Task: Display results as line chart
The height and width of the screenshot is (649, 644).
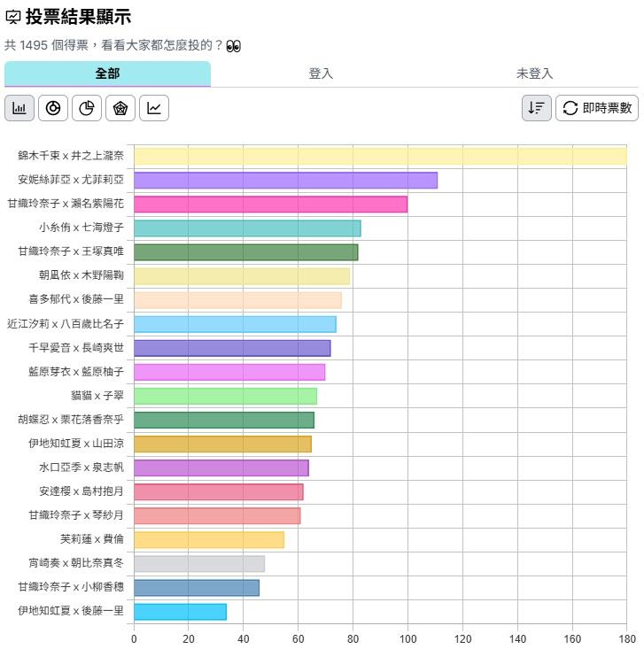Action: (x=154, y=108)
